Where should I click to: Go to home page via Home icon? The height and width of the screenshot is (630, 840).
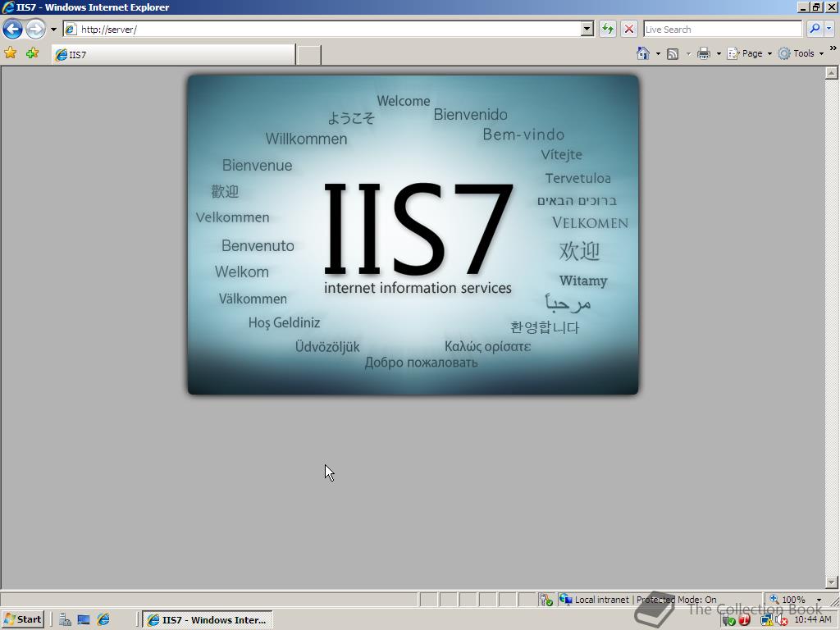[643, 53]
